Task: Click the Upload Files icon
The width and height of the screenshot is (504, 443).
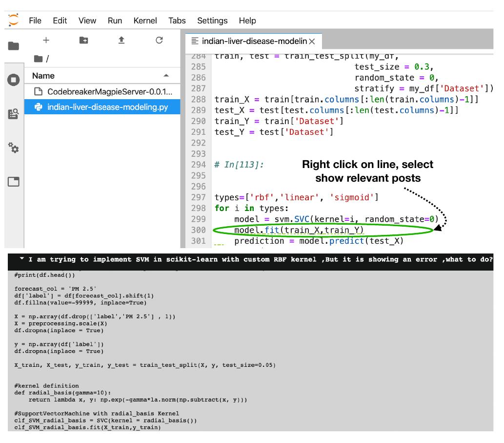Action: pyautogui.click(x=121, y=40)
